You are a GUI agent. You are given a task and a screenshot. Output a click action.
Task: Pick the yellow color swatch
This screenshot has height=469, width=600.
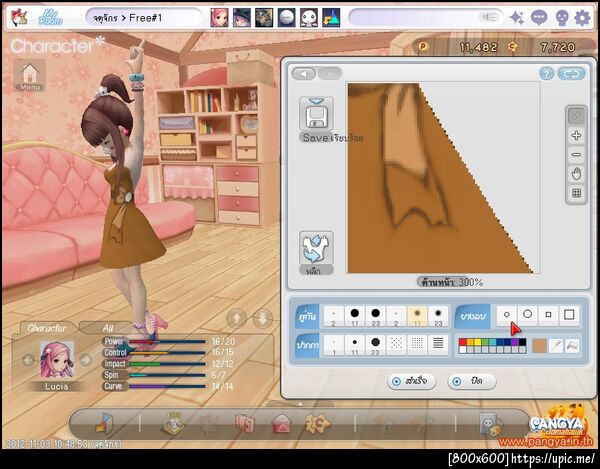478,342
